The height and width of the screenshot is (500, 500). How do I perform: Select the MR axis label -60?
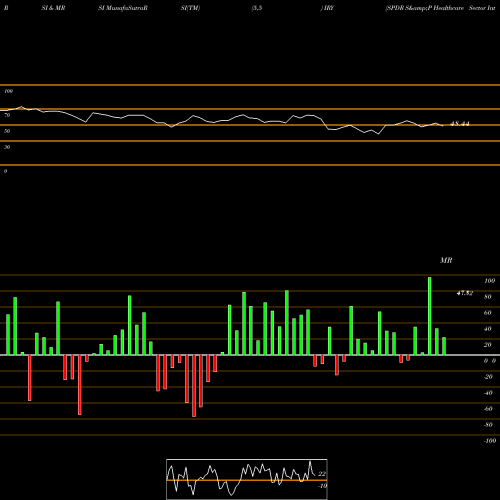point(488,409)
